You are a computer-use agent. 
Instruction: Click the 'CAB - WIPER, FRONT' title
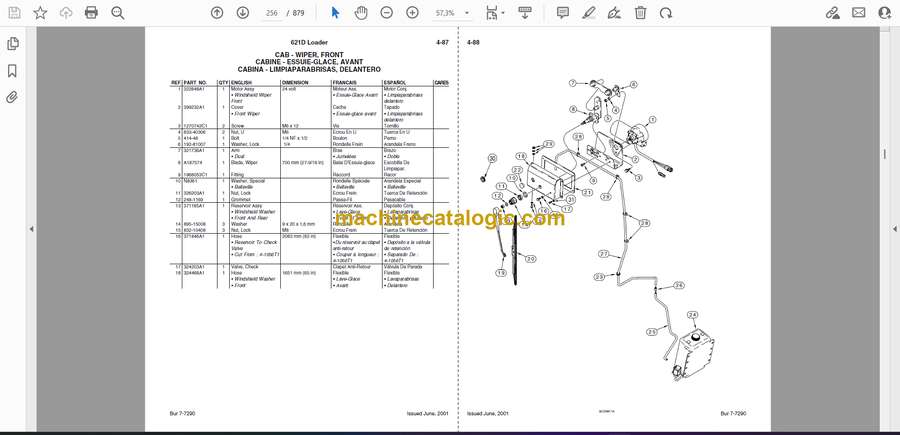coord(309,55)
